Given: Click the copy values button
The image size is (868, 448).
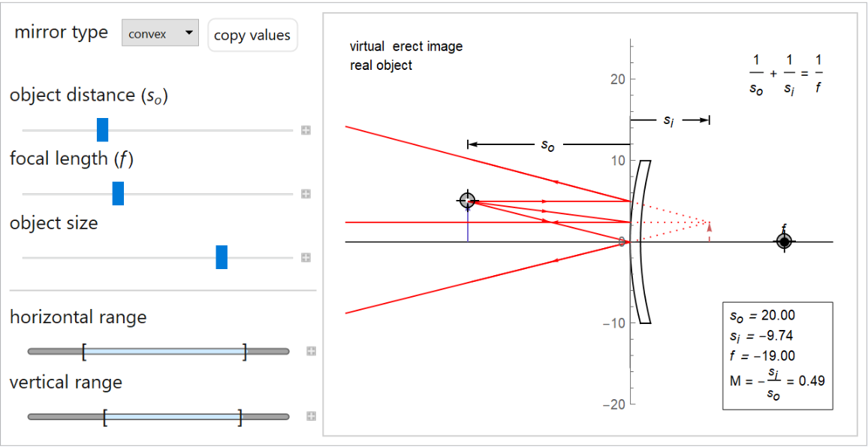Looking at the screenshot, I should click(252, 35).
